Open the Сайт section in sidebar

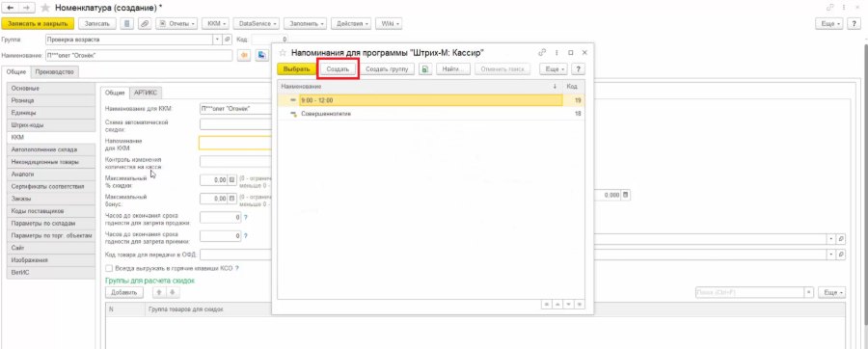point(51,248)
